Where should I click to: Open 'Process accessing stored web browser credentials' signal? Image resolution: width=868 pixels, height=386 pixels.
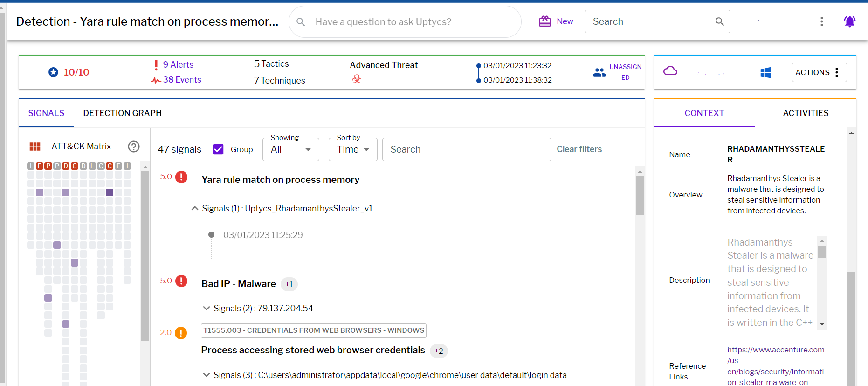coord(313,351)
